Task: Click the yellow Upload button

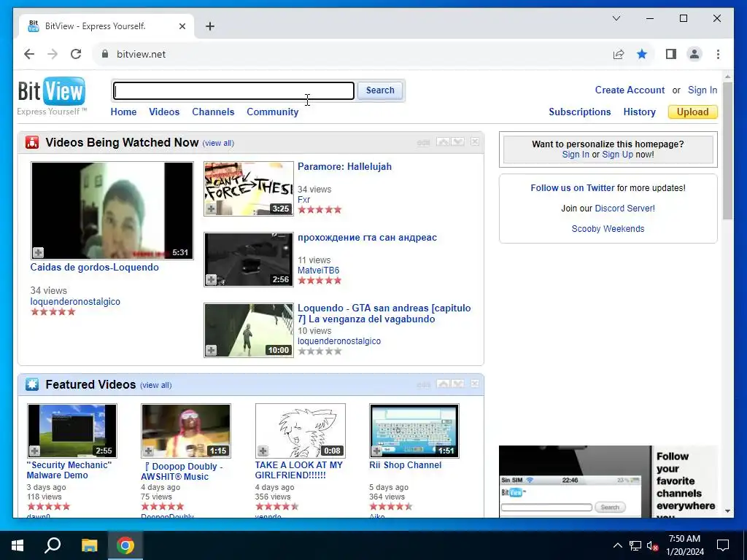Action: tap(692, 112)
